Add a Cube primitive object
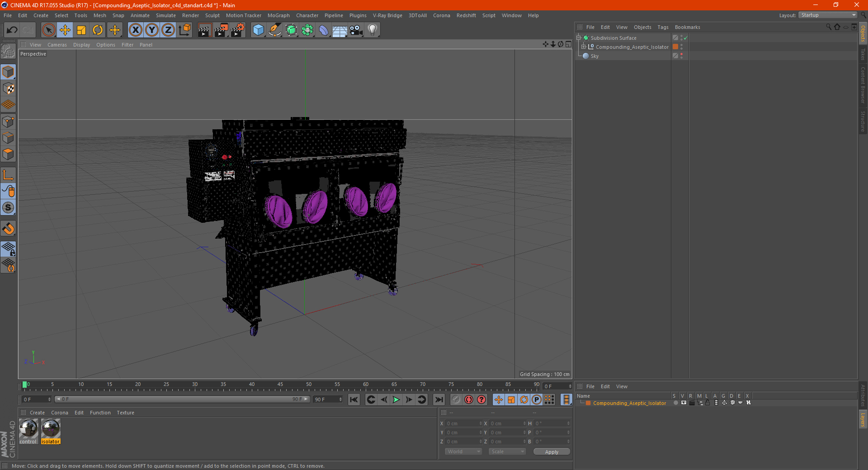The height and width of the screenshot is (470, 868). (258, 30)
